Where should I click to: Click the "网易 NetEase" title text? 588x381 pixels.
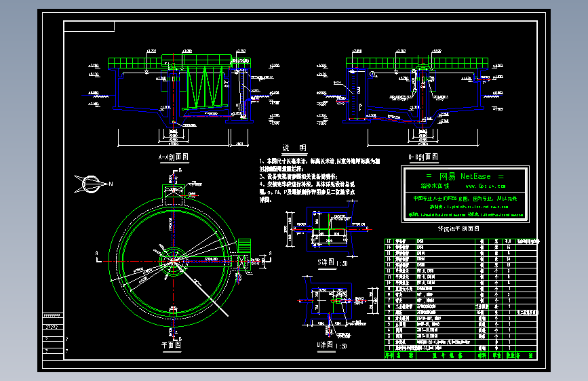[x=465, y=176]
